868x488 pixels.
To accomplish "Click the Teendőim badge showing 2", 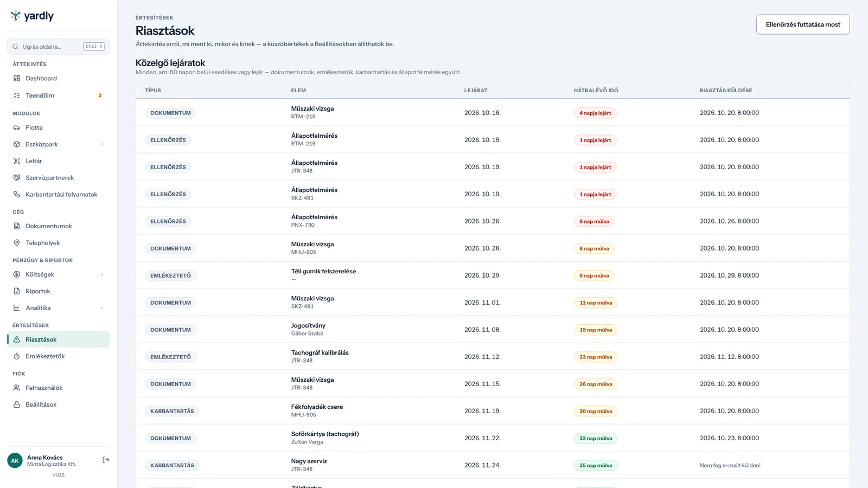I will click(100, 95).
